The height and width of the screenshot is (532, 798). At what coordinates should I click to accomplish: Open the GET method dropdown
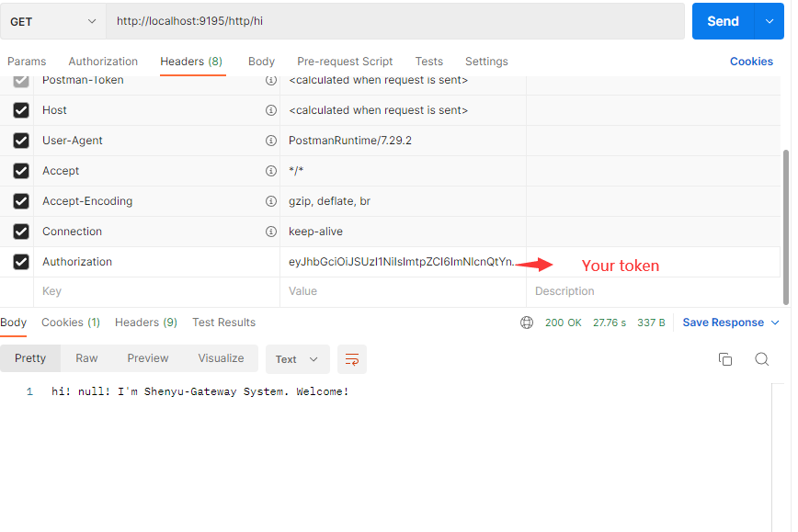[53, 21]
